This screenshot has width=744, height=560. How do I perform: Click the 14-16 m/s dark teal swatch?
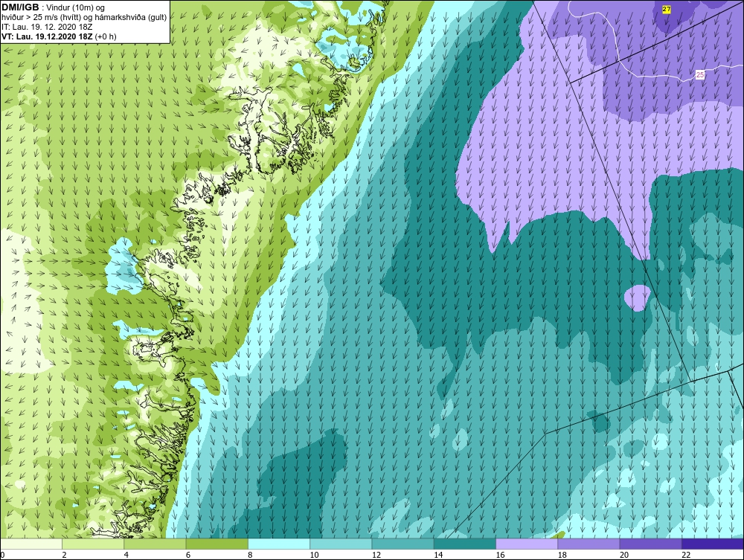pos(465,544)
